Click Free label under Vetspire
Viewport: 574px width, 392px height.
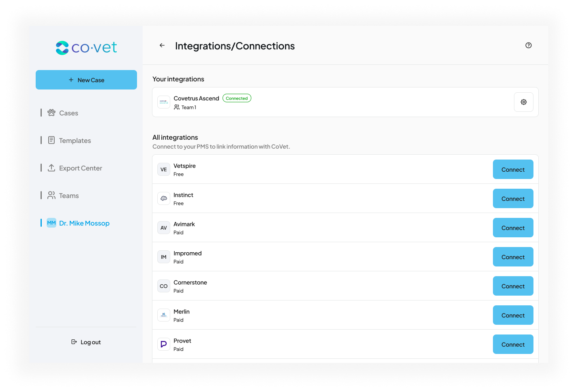[178, 174]
